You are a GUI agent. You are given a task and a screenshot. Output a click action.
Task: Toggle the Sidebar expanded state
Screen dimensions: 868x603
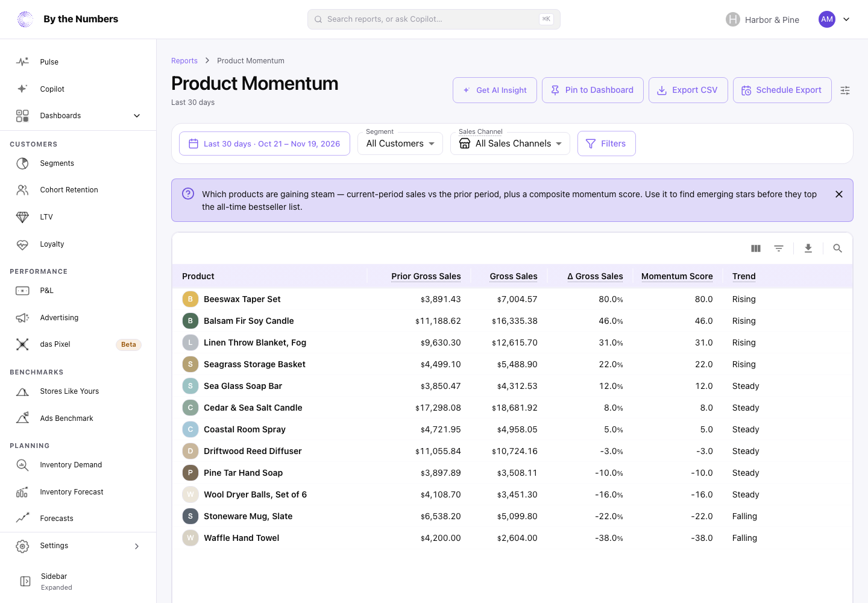pyautogui.click(x=78, y=581)
